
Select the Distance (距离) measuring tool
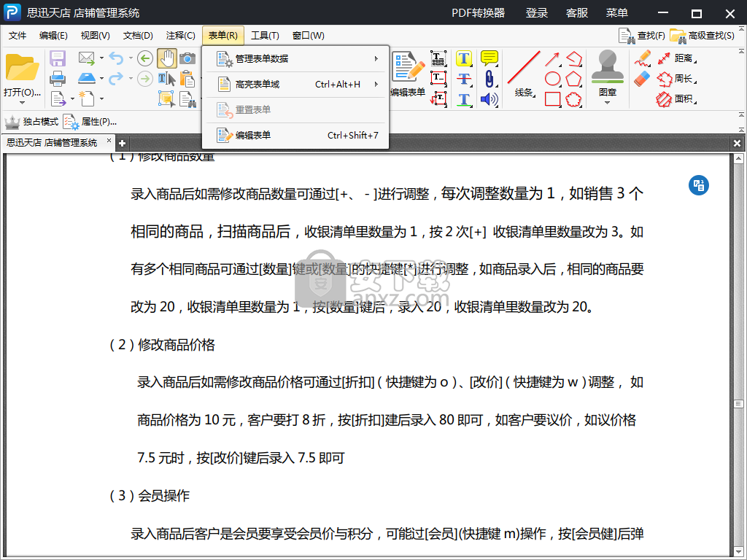[677, 58]
